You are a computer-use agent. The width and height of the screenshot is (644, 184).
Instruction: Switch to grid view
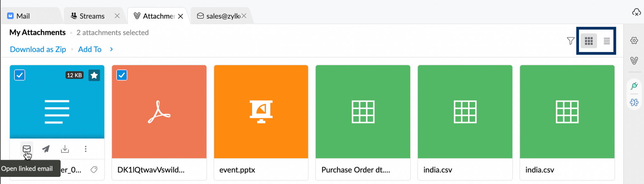[589, 41]
